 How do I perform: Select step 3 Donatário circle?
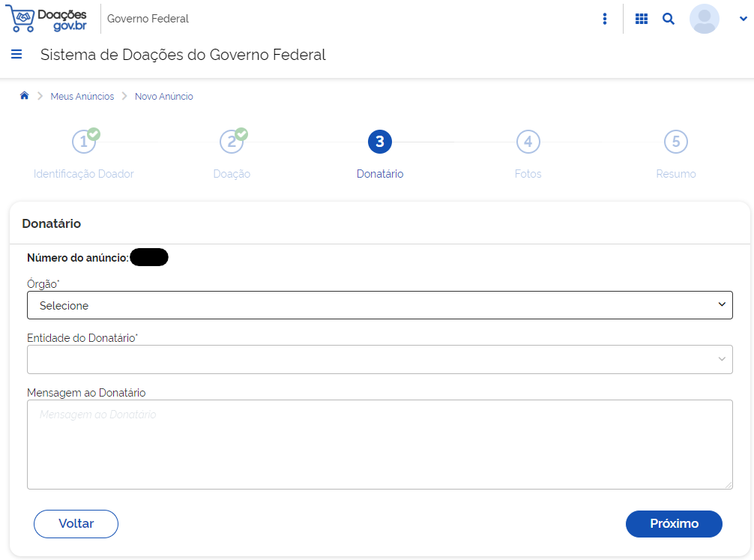pyautogui.click(x=380, y=142)
